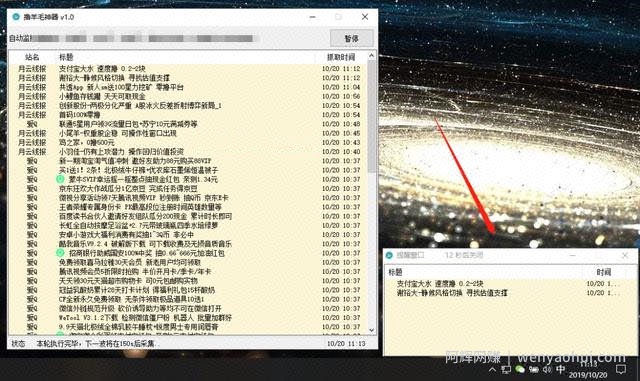640x381 pixels.
Task: Click the green icon on the 招商银行 row
Action: pos(60,253)
